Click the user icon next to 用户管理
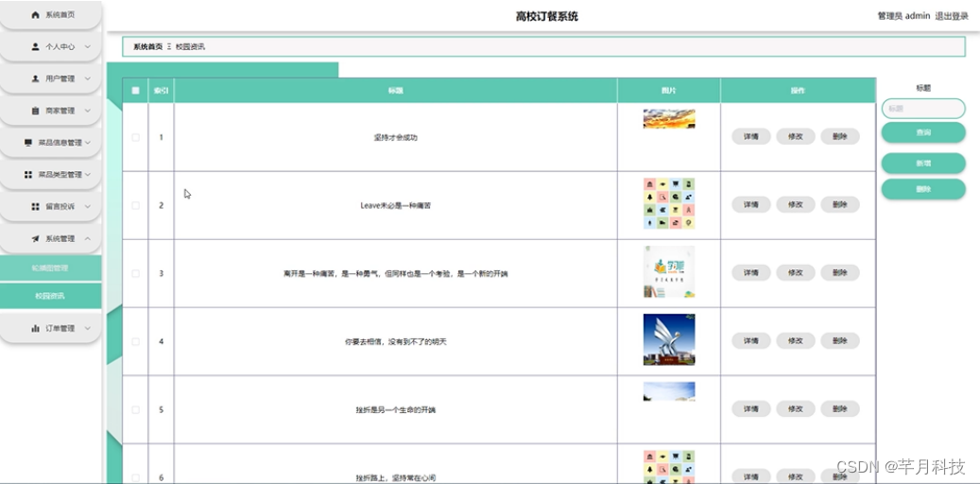980x484 pixels. point(35,78)
